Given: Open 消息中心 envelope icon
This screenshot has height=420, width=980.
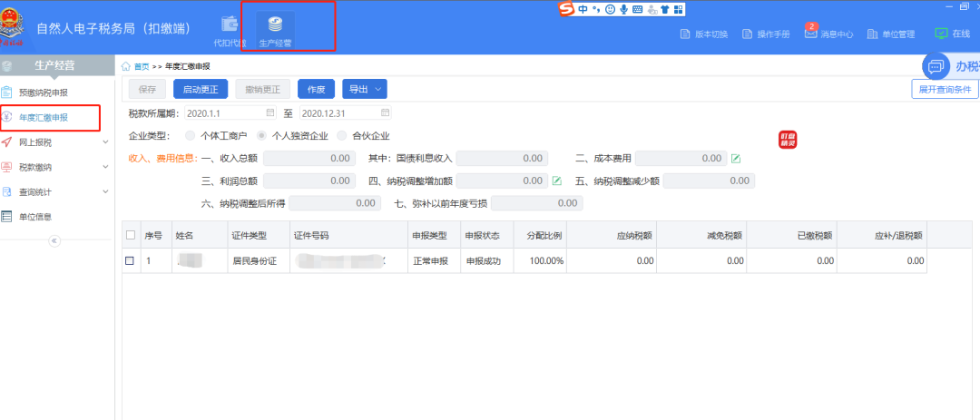Looking at the screenshot, I should point(810,34).
